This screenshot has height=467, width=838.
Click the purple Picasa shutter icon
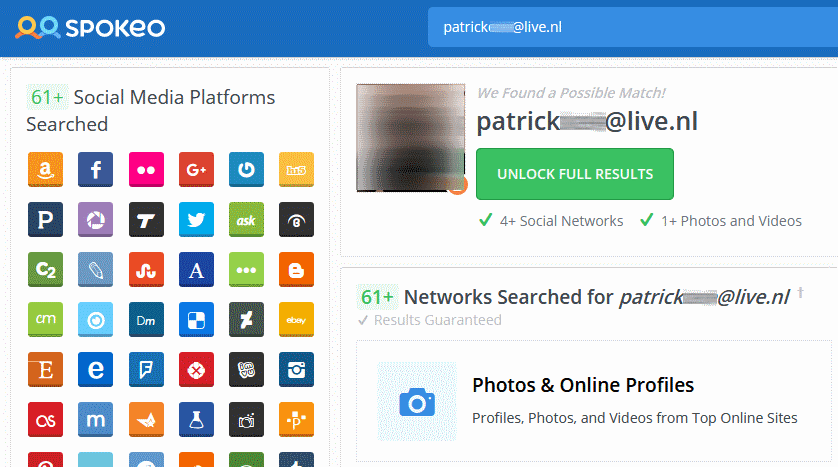[96, 220]
